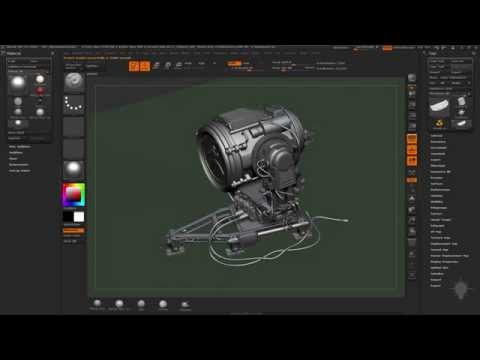The width and height of the screenshot is (480, 360).
Task: Open the Display Properties section
Action: point(444,262)
